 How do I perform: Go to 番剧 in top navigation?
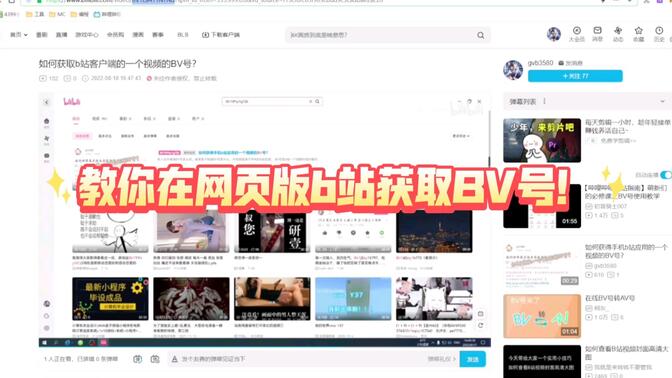click(x=42, y=35)
